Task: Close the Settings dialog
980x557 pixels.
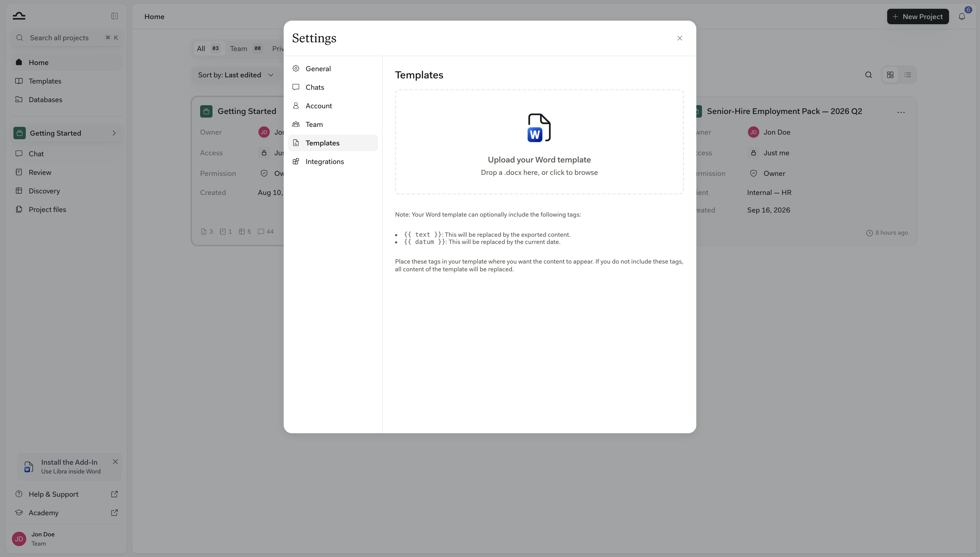Action: pyautogui.click(x=680, y=38)
